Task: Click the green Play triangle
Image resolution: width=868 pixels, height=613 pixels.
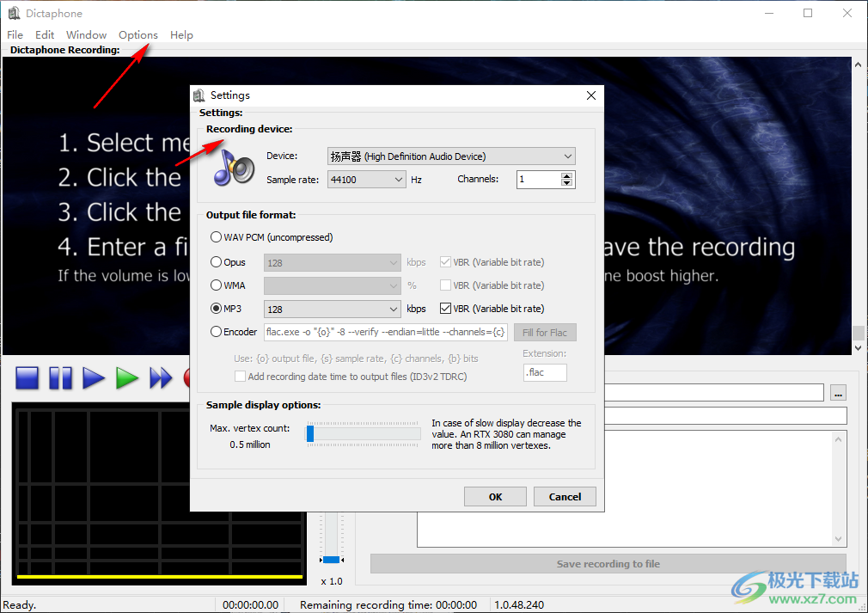Action: [127, 378]
